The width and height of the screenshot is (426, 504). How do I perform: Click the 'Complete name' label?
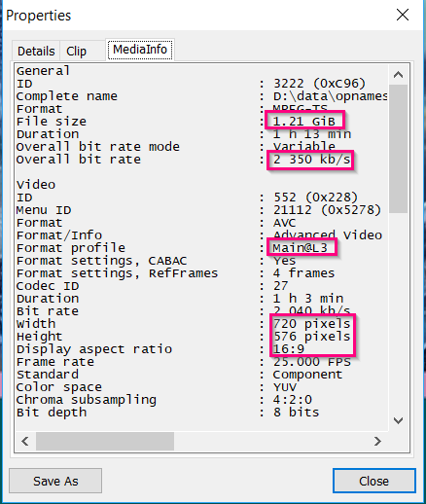click(x=67, y=96)
